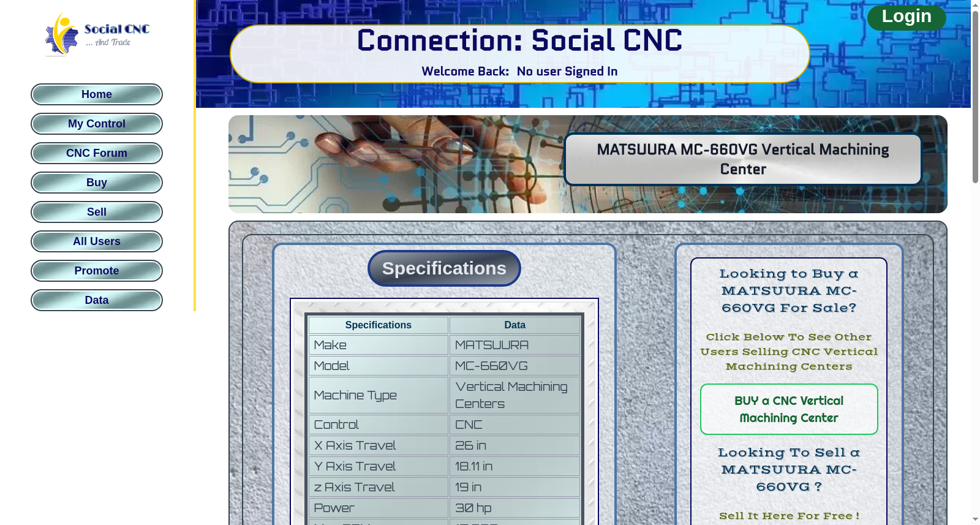Viewport: 980px width, 525px height.
Task: Click 'Click Below To See Other Users' text
Action: click(x=789, y=352)
